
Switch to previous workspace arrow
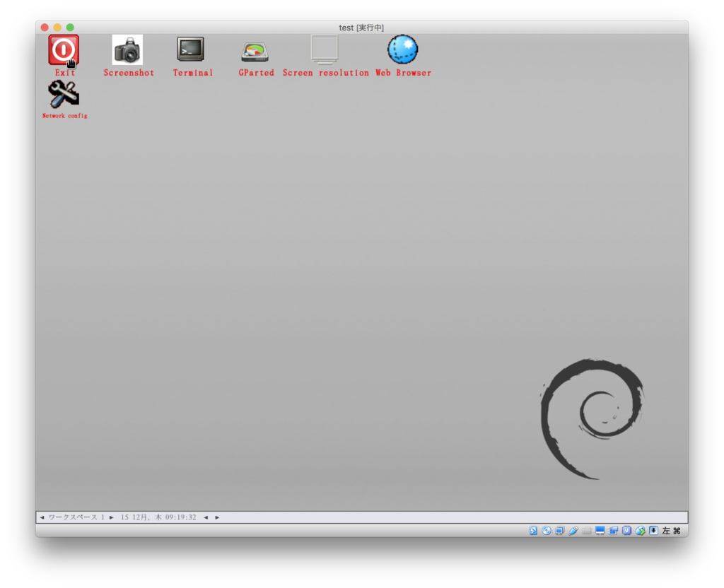(x=42, y=517)
